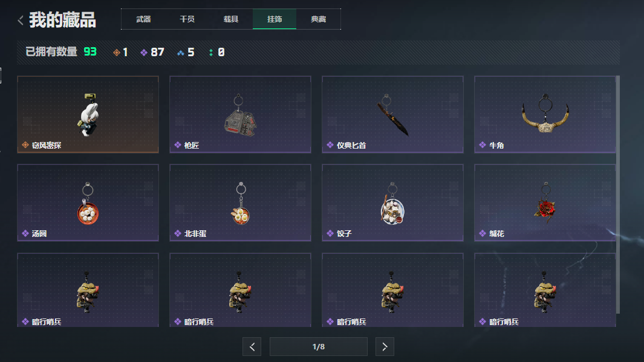
Task: Select the 牛角 horn charm
Action: tap(545, 114)
